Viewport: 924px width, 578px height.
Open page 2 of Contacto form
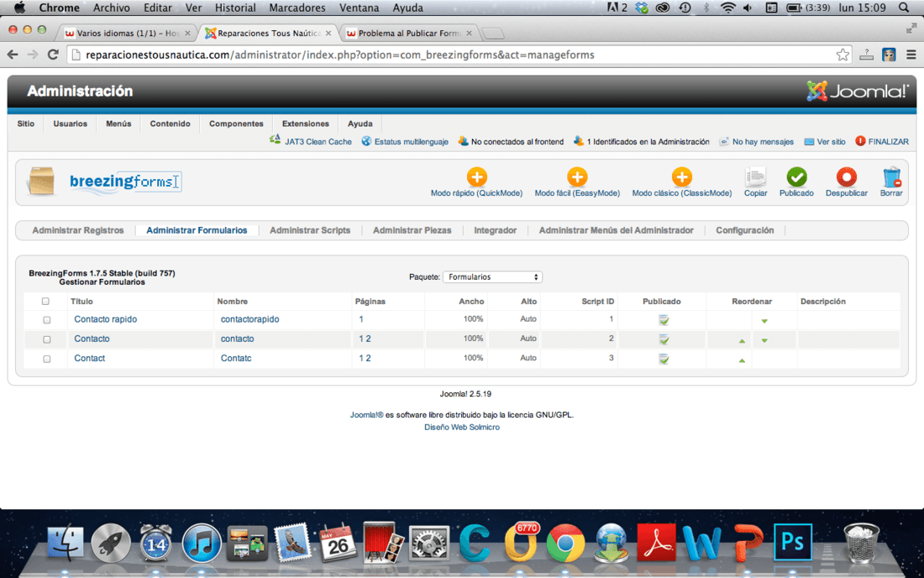368,339
